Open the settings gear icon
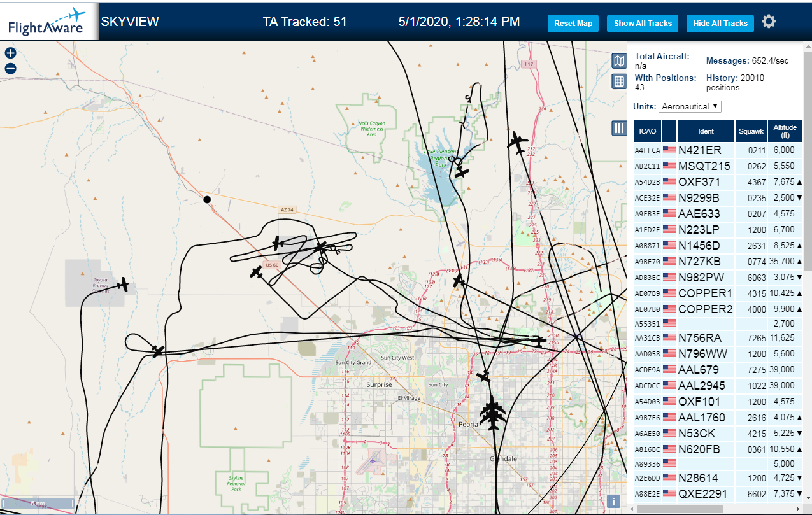 769,22
